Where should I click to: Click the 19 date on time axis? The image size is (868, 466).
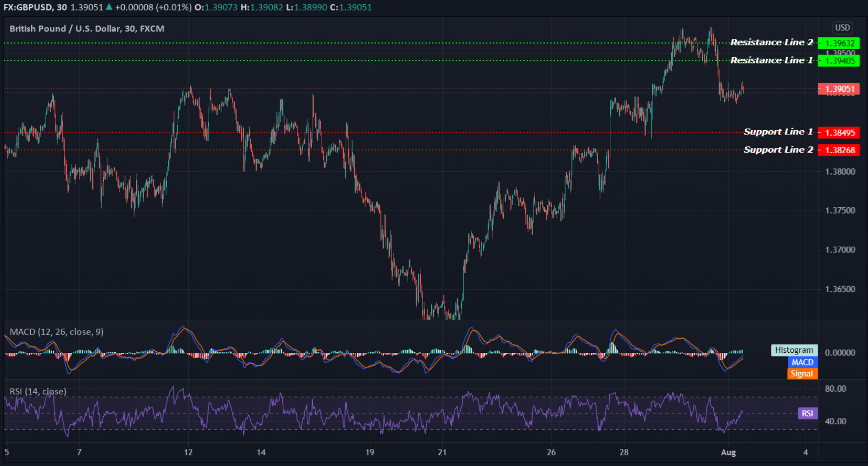click(370, 452)
